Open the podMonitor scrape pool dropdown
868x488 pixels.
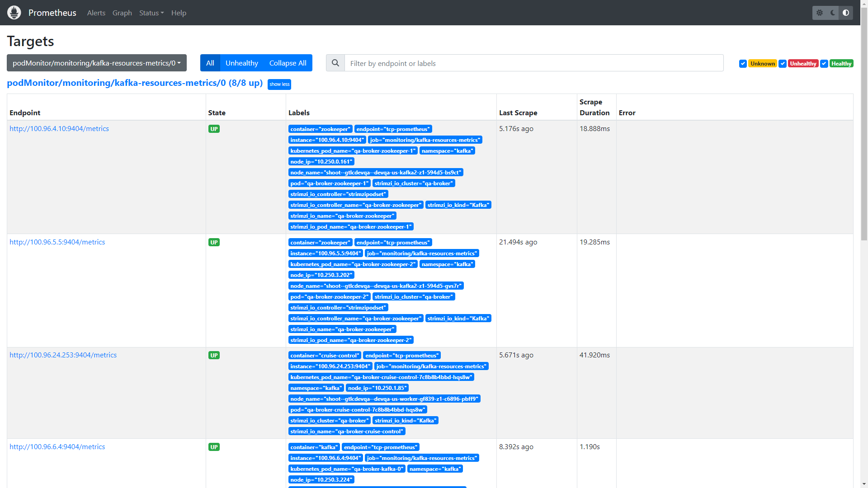[97, 63]
